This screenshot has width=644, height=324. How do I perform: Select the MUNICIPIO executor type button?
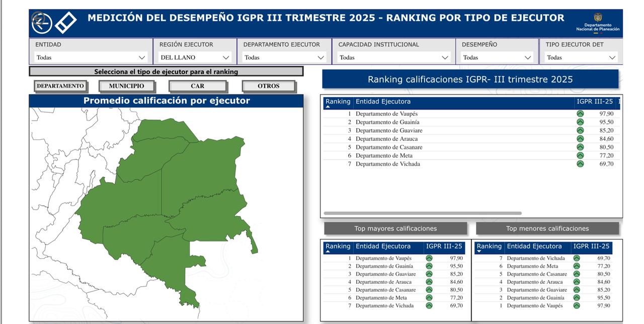[126, 86]
